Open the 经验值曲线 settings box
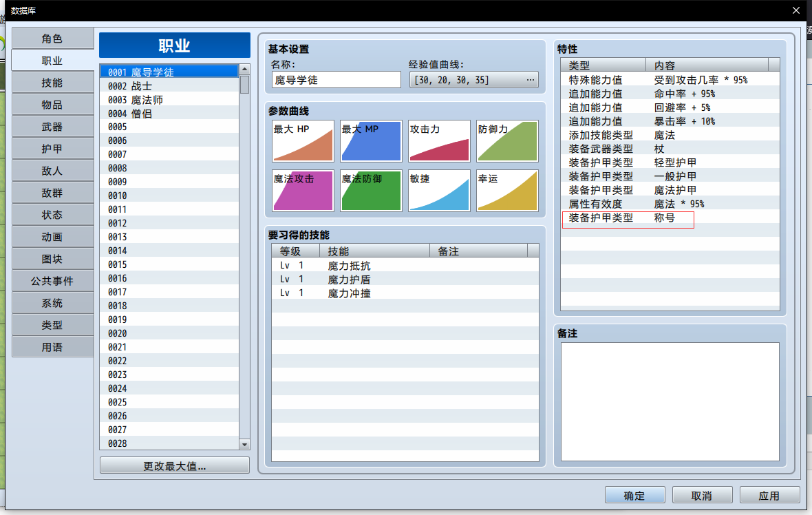812x515 pixels. (474, 80)
